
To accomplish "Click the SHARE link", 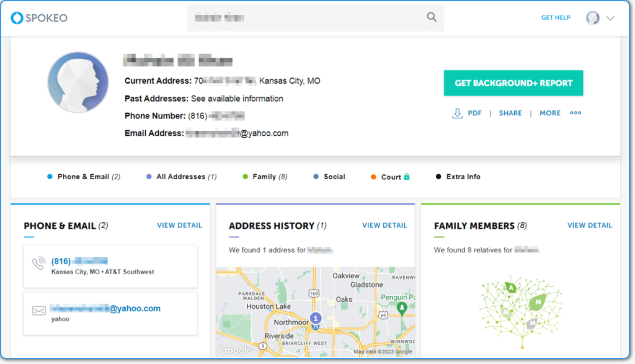I will [510, 113].
